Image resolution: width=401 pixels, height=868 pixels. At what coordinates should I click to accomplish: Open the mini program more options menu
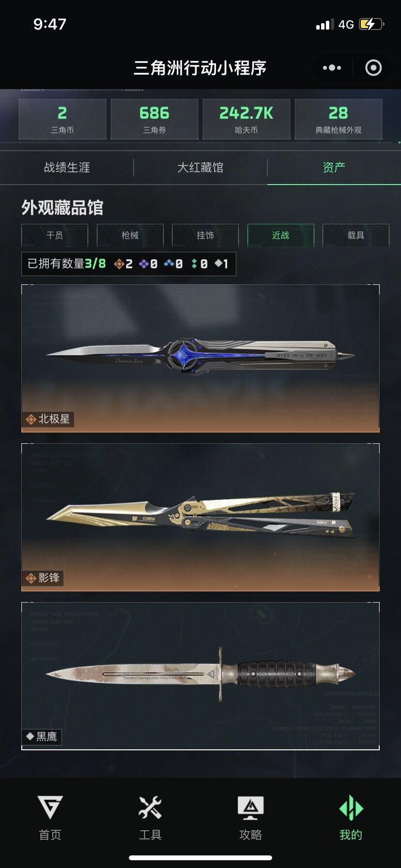(332, 68)
